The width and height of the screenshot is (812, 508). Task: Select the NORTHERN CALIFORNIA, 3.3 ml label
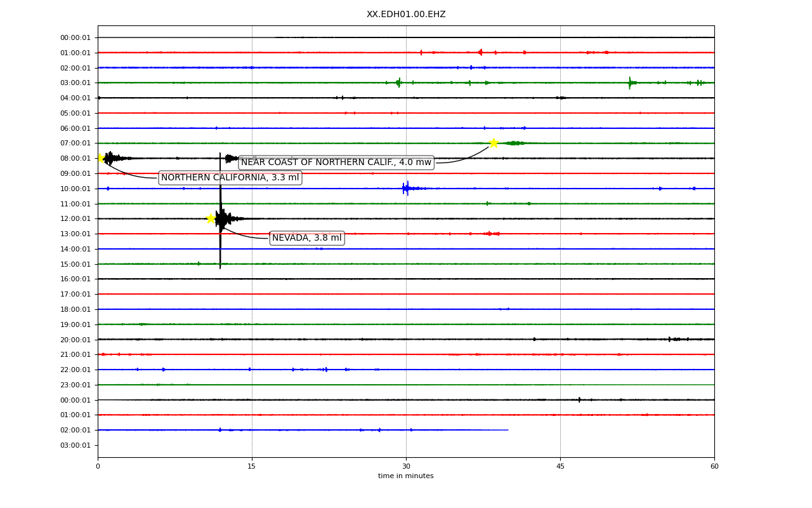(230, 178)
